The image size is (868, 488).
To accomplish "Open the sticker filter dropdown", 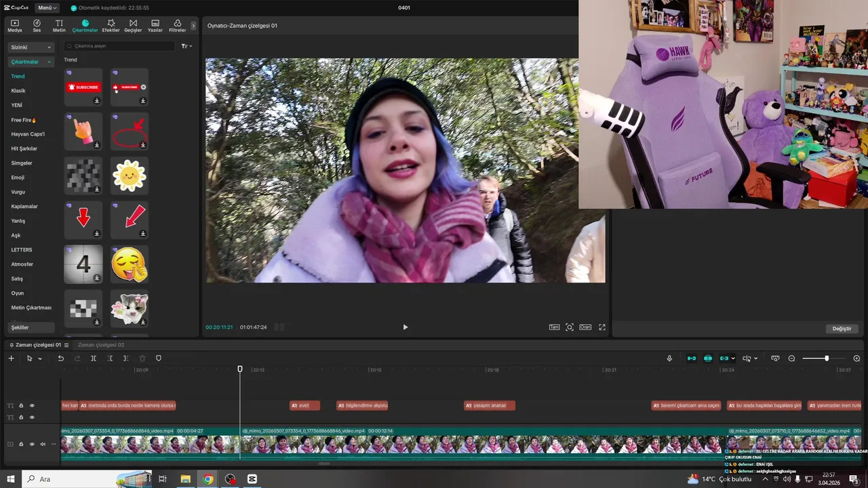I will 186,46.
